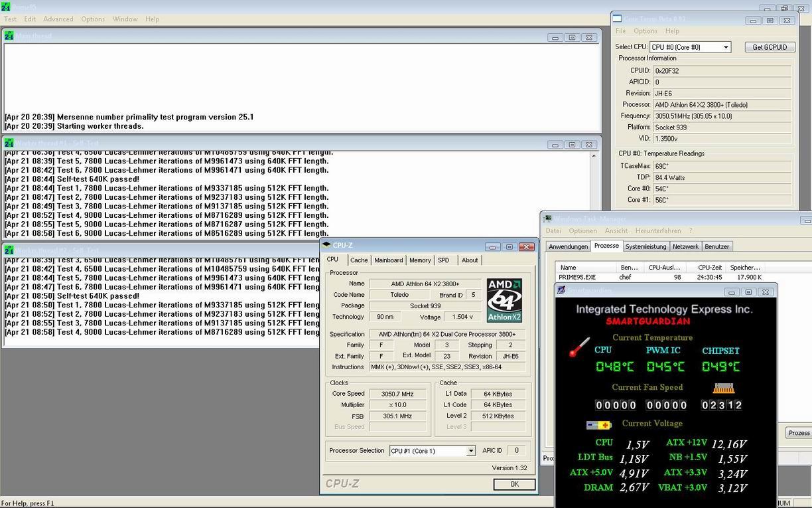
Task: Click the Prime95 application icon in title bar
Action: click(x=5, y=7)
